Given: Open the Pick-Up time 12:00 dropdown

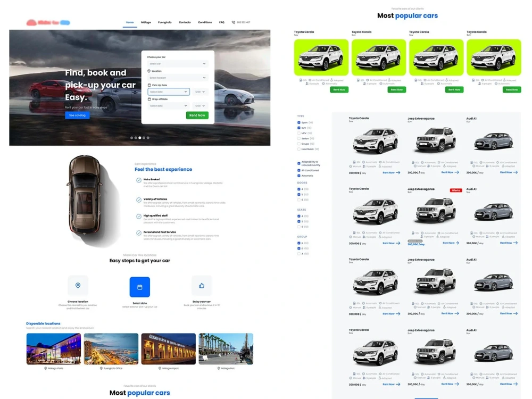Looking at the screenshot, I should (200, 92).
